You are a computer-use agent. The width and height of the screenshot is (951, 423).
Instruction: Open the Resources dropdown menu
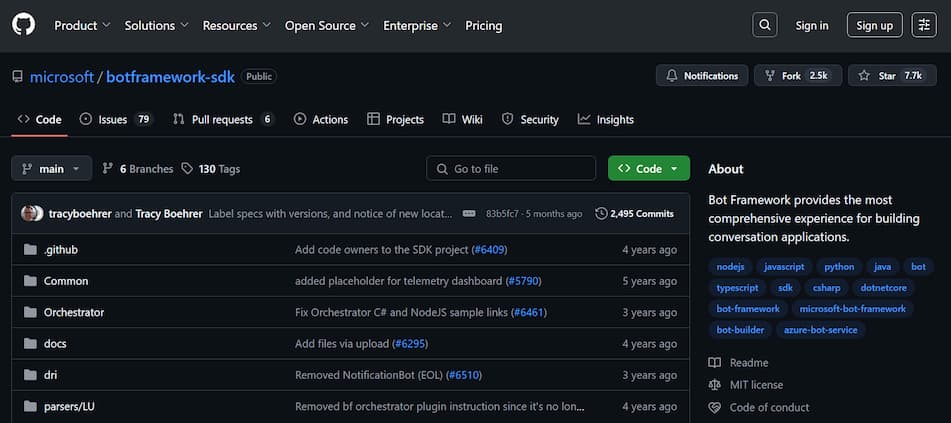[x=237, y=25]
